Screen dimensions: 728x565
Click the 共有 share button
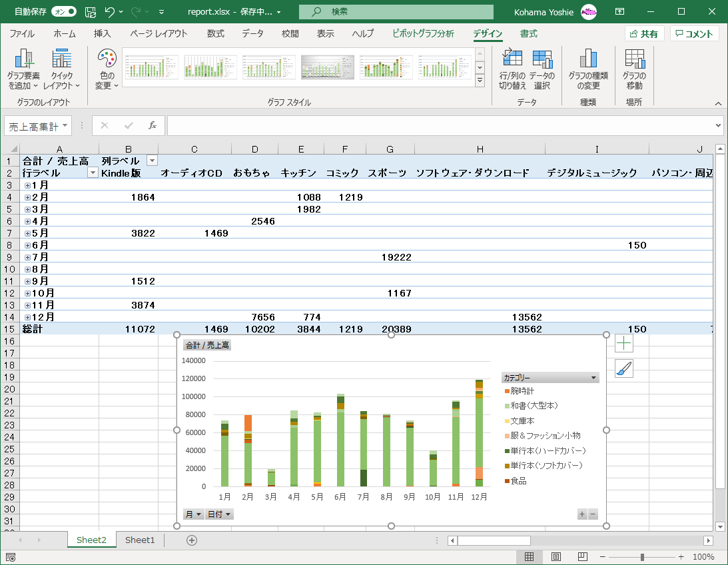(644, 34)
